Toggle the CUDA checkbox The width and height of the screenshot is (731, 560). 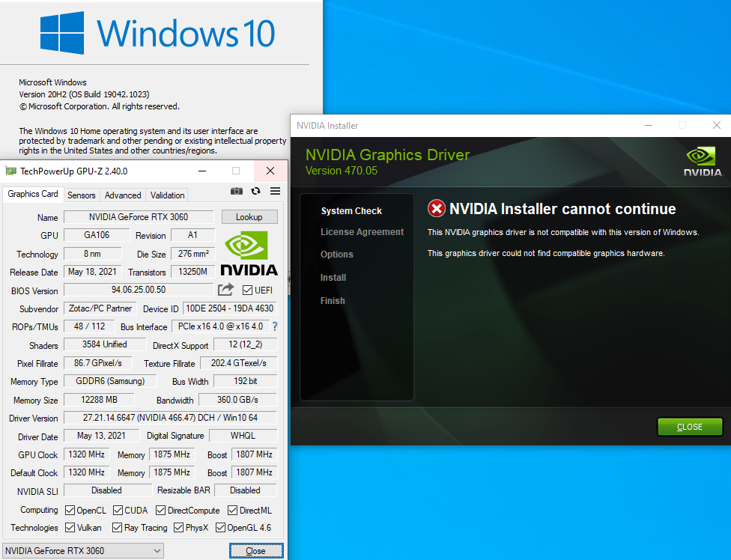tap(118, 510)
